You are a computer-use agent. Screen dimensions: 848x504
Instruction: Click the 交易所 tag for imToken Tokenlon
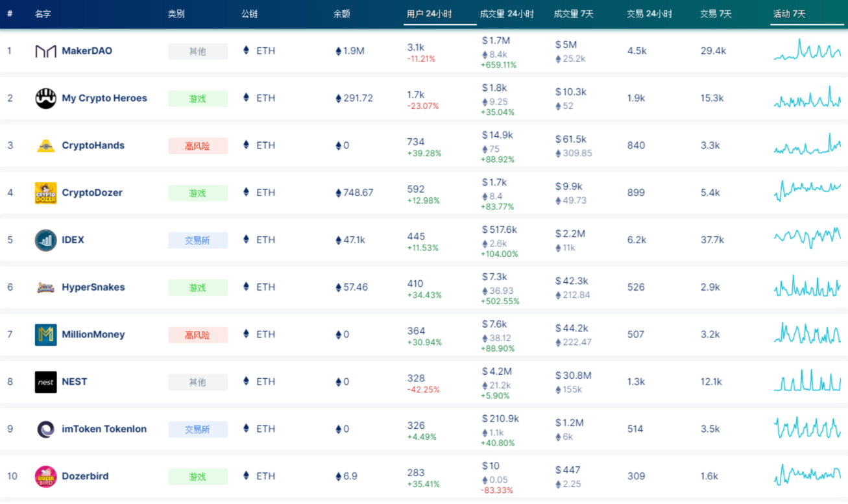pyautogui.click(x=198, y=429)
